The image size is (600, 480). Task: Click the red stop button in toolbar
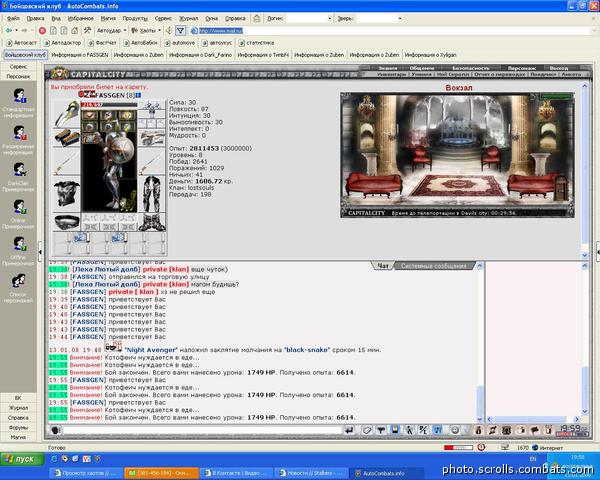pos(42,31)
